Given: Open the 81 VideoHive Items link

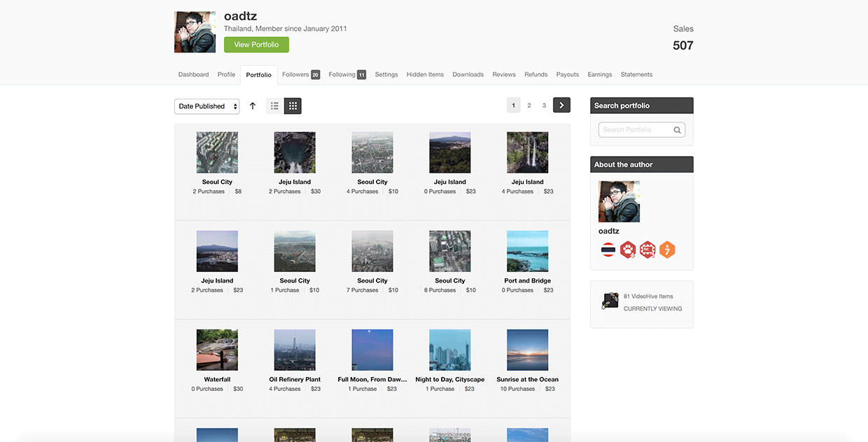Looking at the screenshot, I should [x=648, y=297].
